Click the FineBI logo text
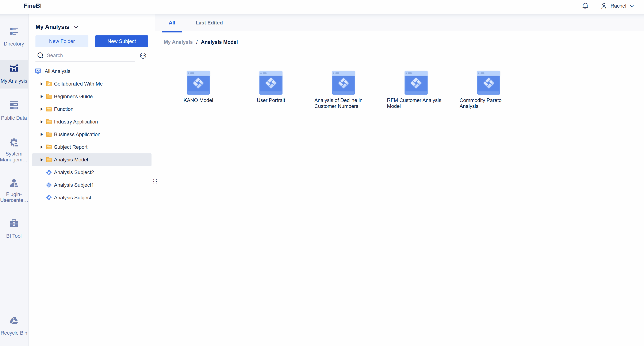 pos(32,6)
